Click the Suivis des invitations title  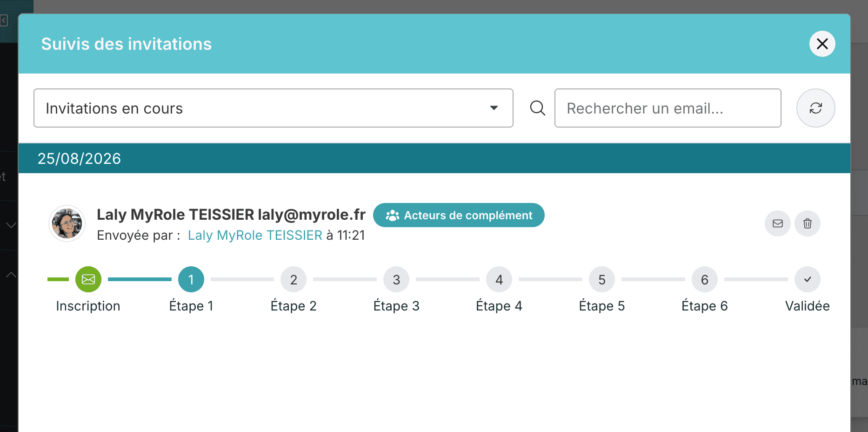(127, 44)
